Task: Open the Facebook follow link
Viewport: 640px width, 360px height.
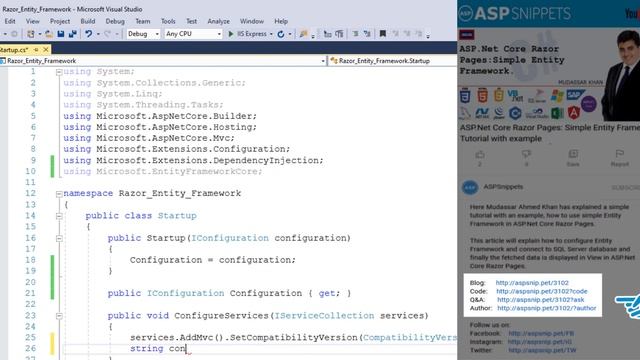Action: [541, 333]
